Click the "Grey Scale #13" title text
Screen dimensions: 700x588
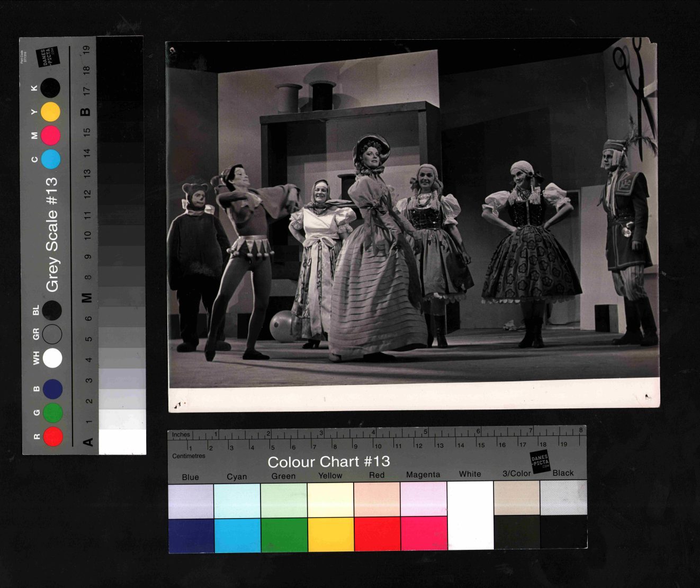52,234
